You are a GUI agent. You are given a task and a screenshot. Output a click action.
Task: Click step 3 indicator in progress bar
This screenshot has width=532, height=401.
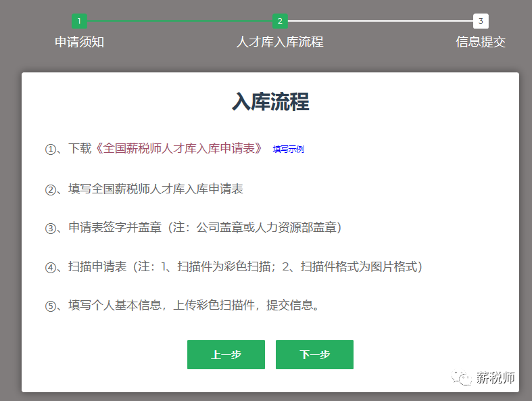coord(481,21)
